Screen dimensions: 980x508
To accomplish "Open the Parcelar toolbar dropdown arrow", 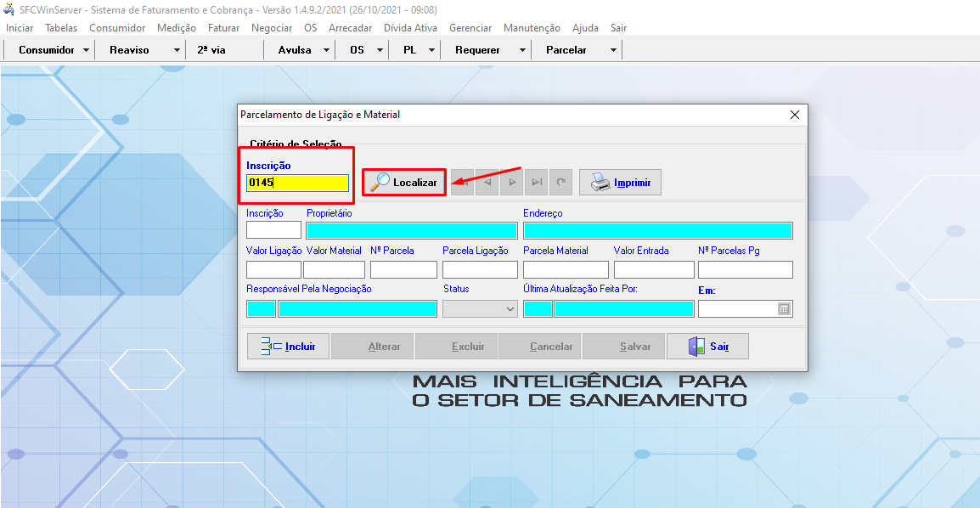I will (612, 50).
